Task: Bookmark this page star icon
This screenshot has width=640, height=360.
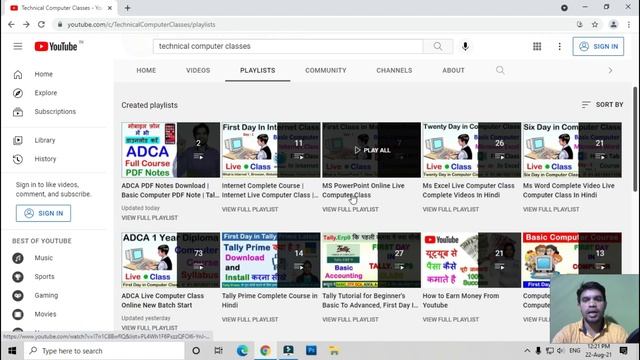Action: tap(595, 24)
